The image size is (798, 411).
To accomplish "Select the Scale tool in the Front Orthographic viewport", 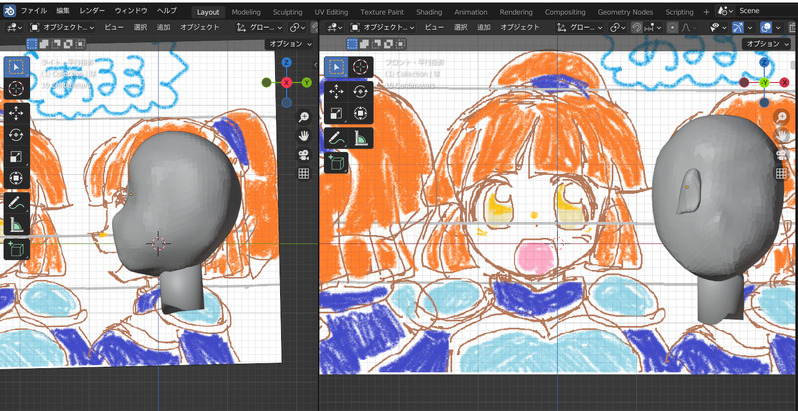I will coord(336,113).
